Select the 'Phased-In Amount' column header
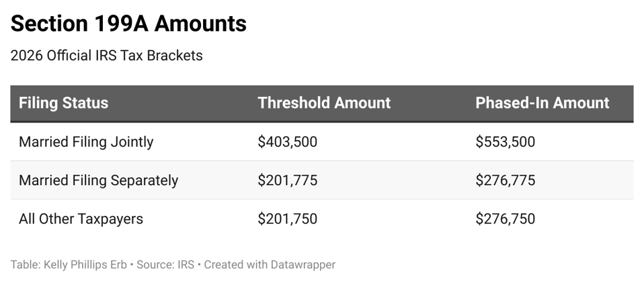The height and width of the screenshot is (282, 644). click(542, 103)
